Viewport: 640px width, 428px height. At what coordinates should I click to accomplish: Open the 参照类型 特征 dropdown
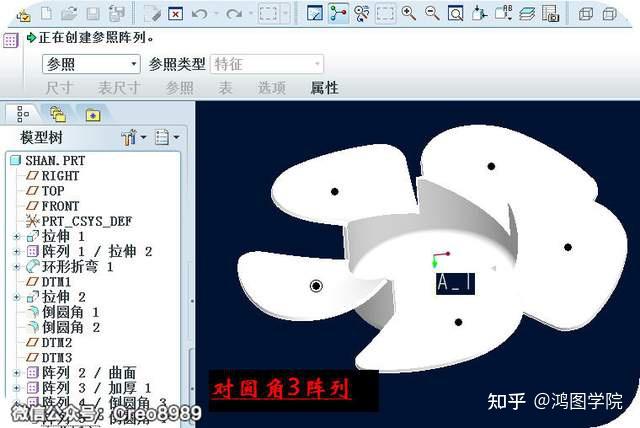tap(267, 64)
